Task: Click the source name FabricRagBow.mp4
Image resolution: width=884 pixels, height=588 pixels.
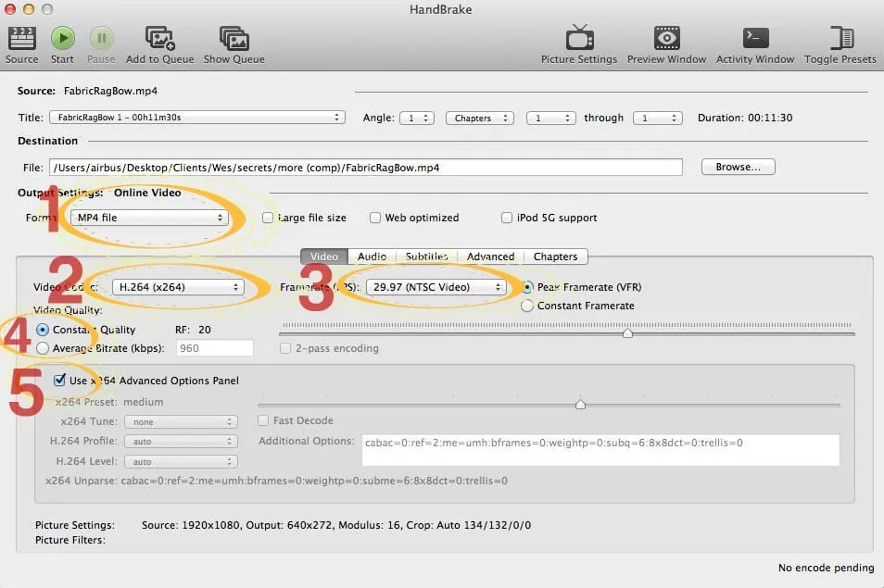Action: [110, 91]
